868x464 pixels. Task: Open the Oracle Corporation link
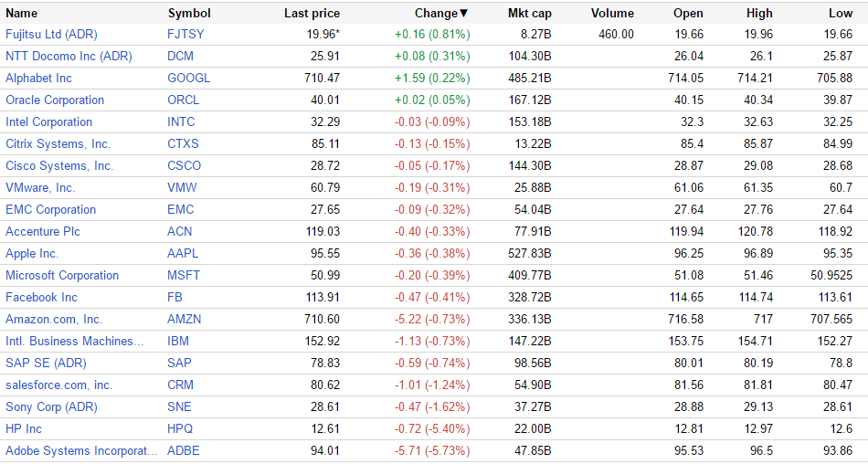coord(55,100)
